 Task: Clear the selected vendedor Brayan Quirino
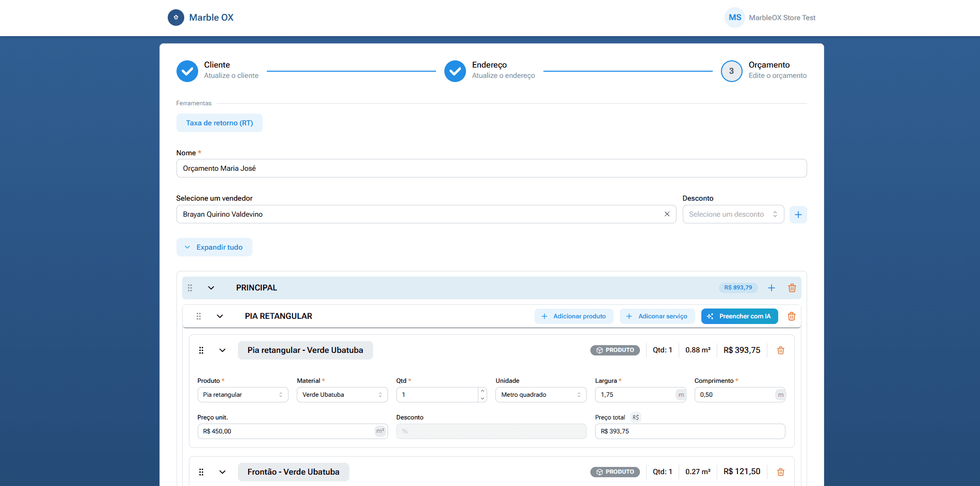pos(667,214)
